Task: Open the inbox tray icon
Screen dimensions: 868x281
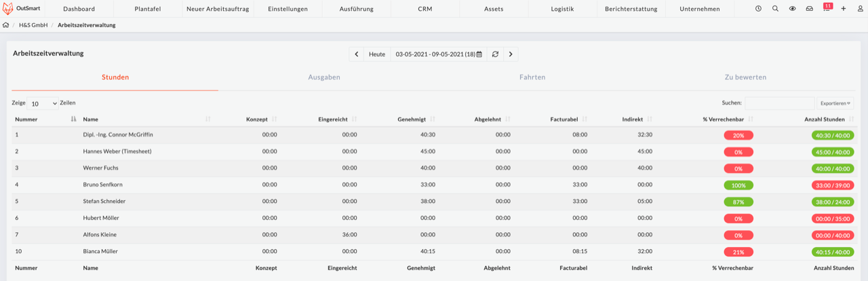Action: (x=809, y=9)
